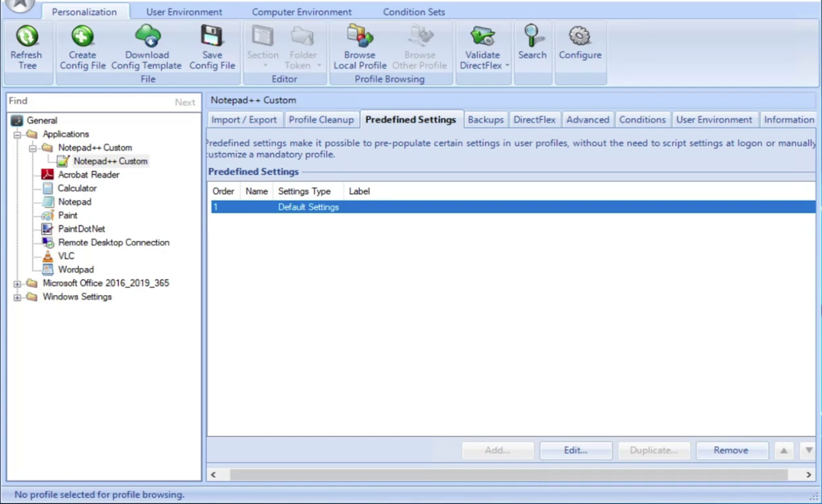The height and width of the screenshot is (504, 822).
Task: Open the Computer Environment ribbon tab
Action: pos(301,11)
